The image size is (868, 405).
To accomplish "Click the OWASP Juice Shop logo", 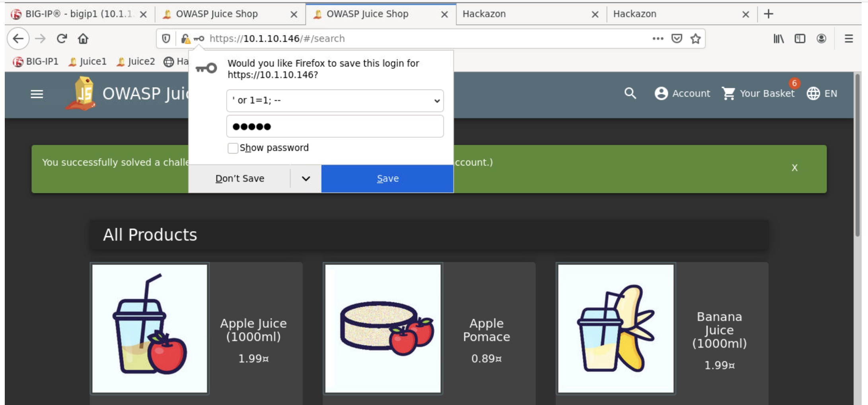I will click(81, 93).
